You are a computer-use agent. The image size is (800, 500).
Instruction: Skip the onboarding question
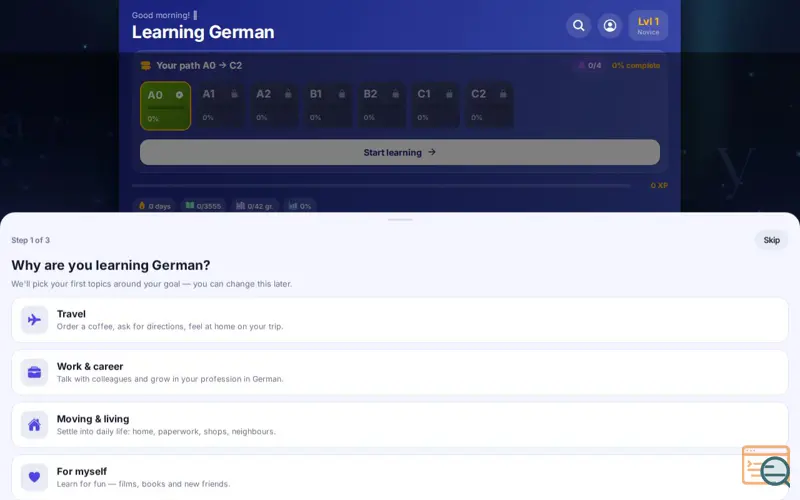point(771,240)
